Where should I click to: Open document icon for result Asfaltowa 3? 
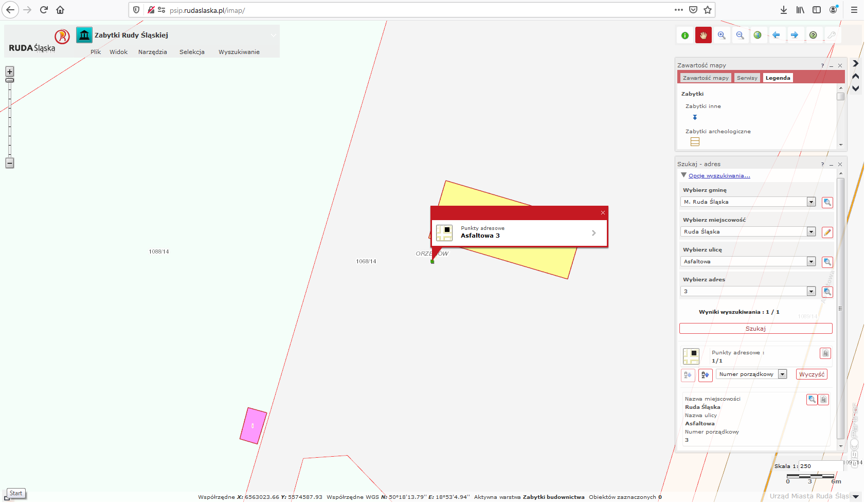coord(823,399)
